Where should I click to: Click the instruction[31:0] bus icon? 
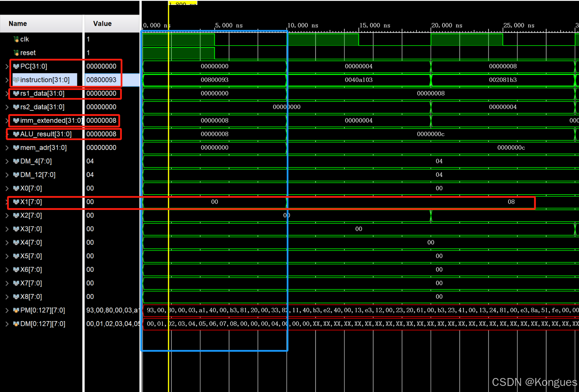point(16,80)
